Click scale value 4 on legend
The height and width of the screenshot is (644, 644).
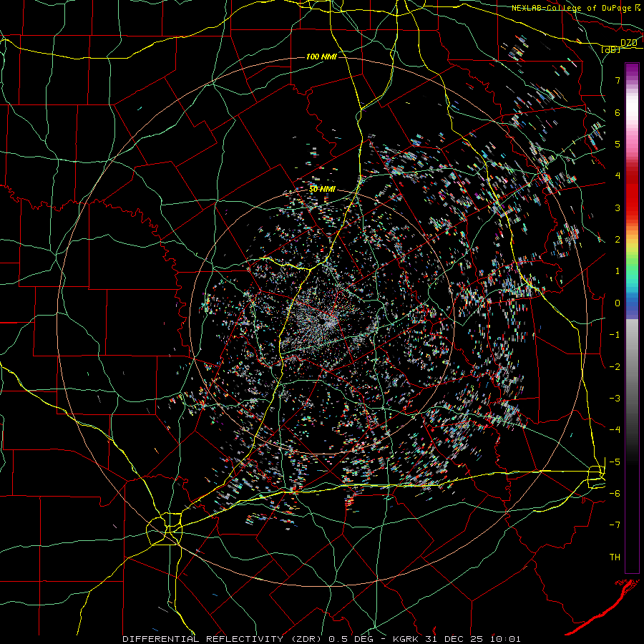coord(618,176)
